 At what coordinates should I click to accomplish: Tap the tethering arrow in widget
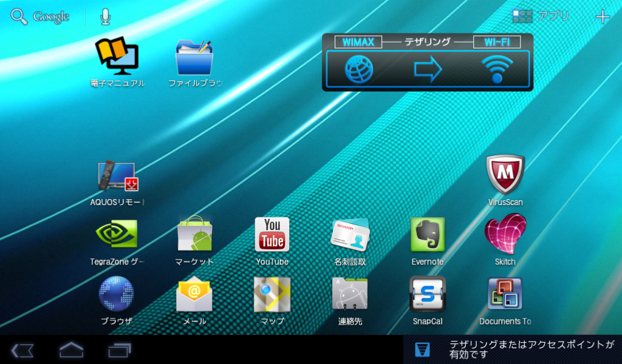coord(428,69)
